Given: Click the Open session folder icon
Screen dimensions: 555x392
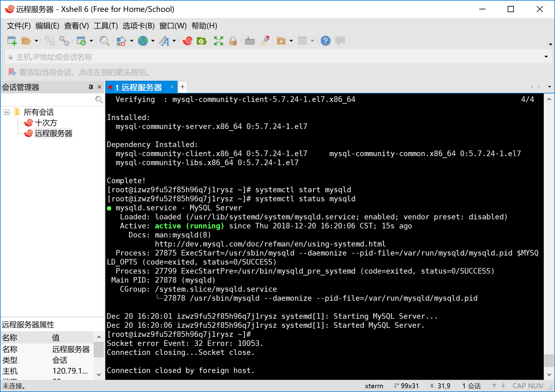Looking at the screenshot, I should coord(26,41).
